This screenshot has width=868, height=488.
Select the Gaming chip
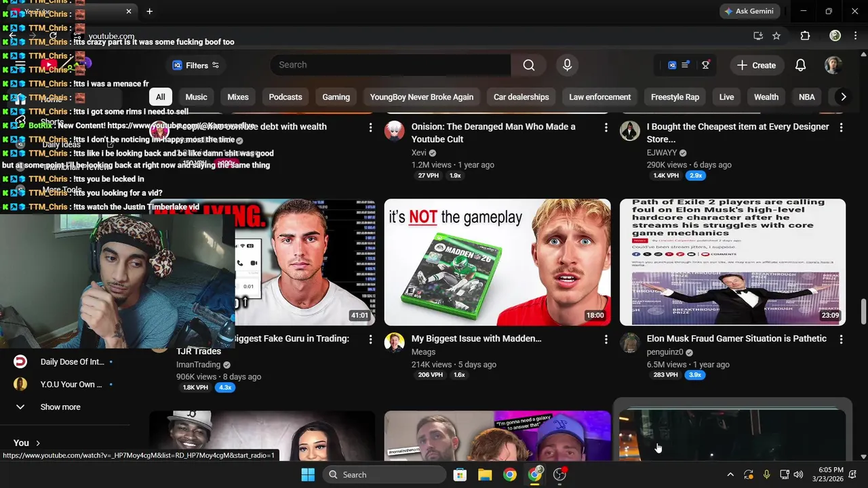pos(336,97)
